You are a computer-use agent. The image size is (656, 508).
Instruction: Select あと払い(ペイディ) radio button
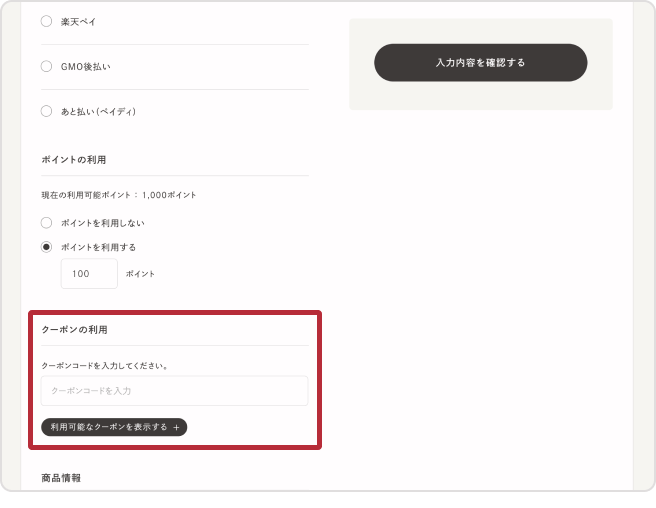click(46, 111)
